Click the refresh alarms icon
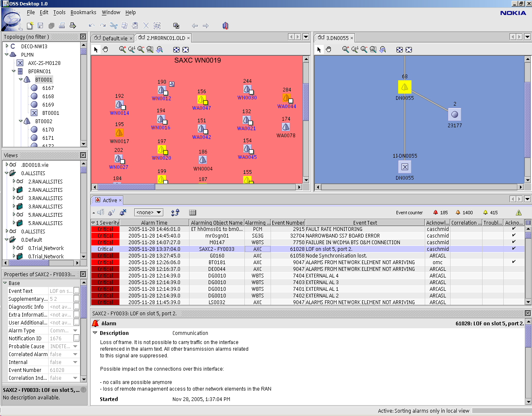This screenshot has width=532, height=416. pyautogui.click(x=175, y=212)
